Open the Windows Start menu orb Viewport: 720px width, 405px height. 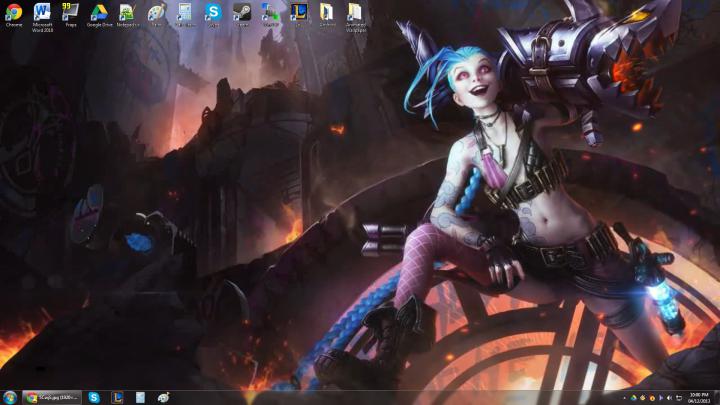click(10, 398)
